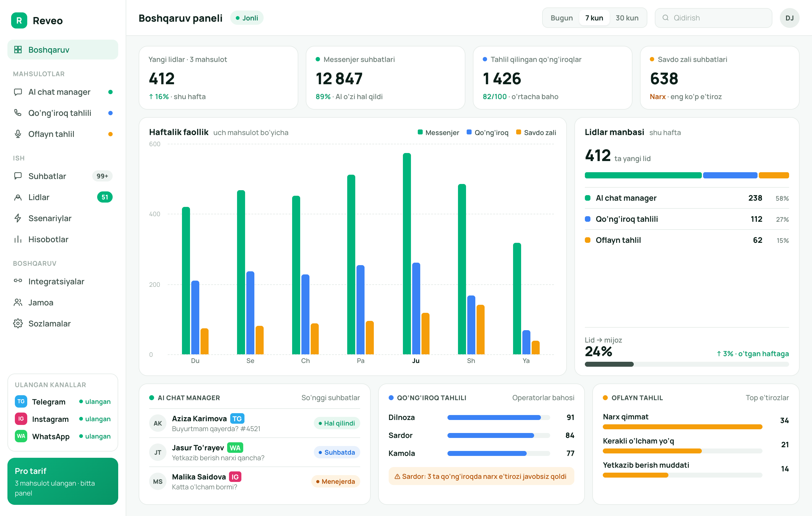The height and width of the screenshot is (516, 812).
Task: Click the Lid to mijoz progress bar
Action: coord(687,364)
